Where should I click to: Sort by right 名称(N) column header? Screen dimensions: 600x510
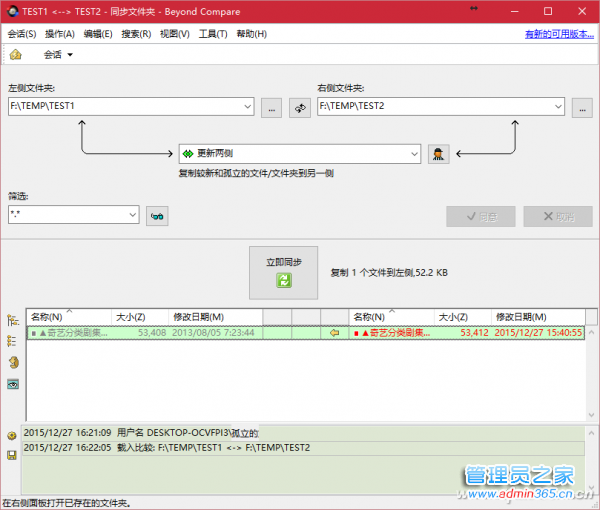coord(391,317)
